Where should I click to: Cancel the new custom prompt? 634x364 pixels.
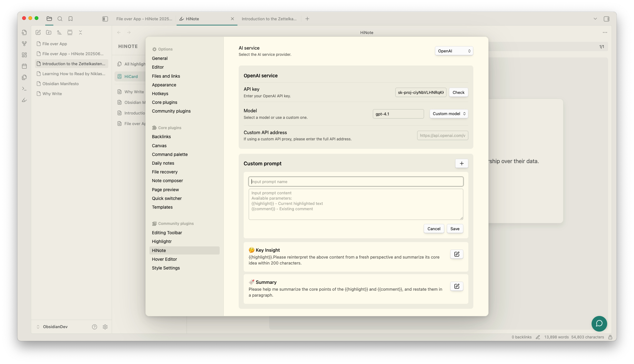point(434,229)
